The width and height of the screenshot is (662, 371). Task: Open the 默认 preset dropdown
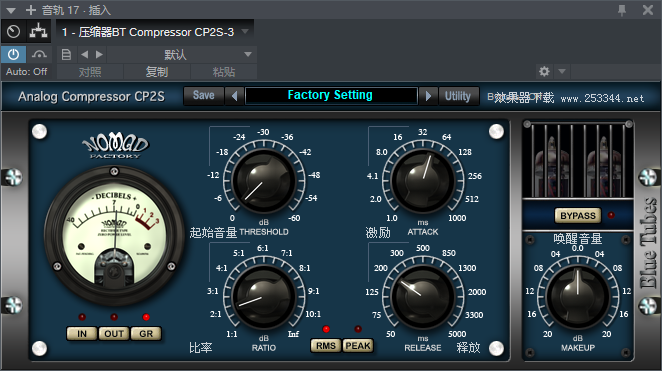(182, 54)
